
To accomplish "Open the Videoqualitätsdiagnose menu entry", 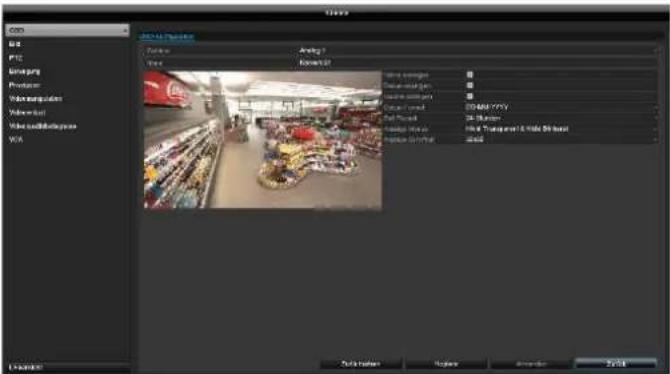I will [43, 126].
